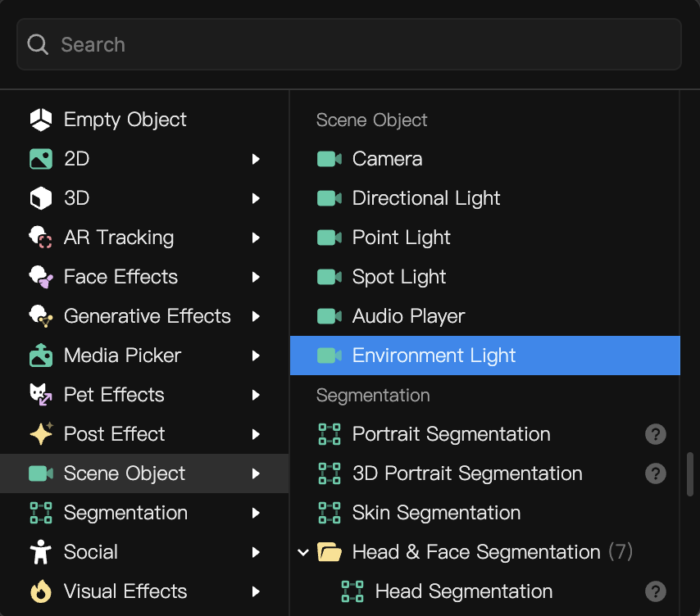
Task: Open the Social submenu arrow
Action: (x=256, y=552)
